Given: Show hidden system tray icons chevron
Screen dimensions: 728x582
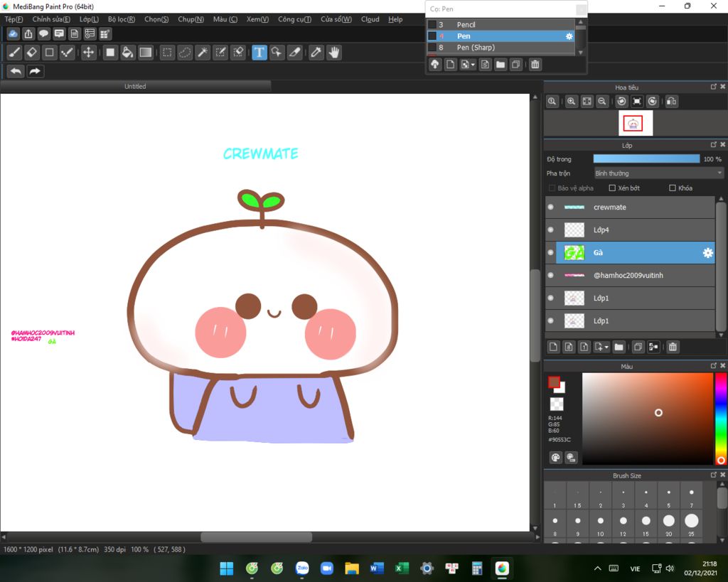Looking at the screenshot, I should click(x=597, y=568).
